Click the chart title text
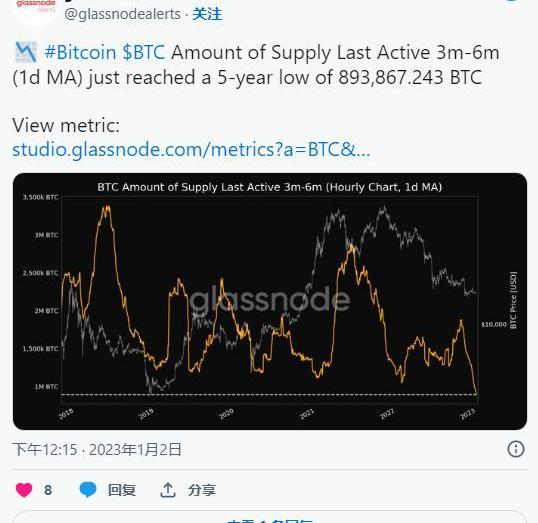The width and height of the screenshot is (538, 523). click(x=270, y=187)
